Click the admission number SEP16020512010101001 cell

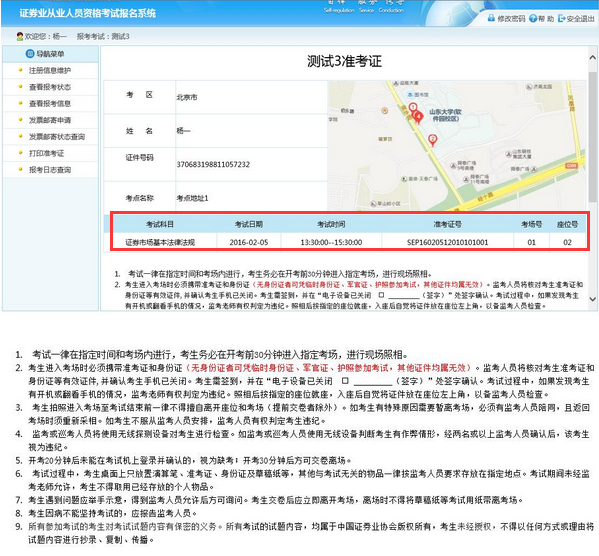(x=447, y=242)
